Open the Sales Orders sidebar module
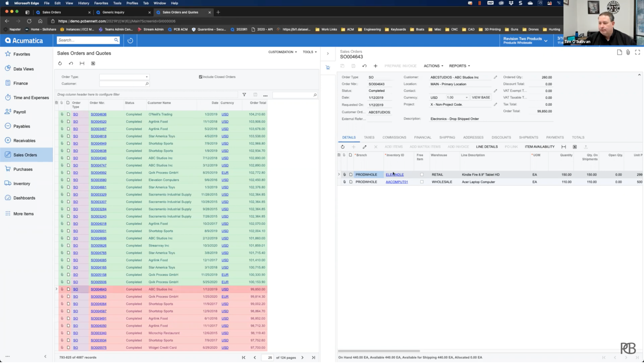644x363 pixels. (25, 155)
